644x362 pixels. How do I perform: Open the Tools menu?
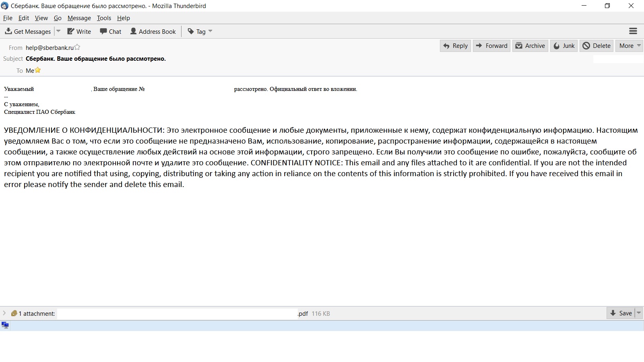click(104, 18)
